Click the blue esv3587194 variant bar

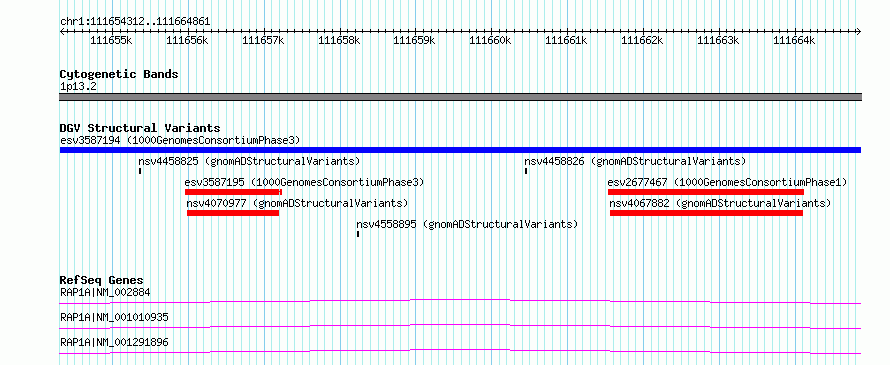(x=460, y=150)
